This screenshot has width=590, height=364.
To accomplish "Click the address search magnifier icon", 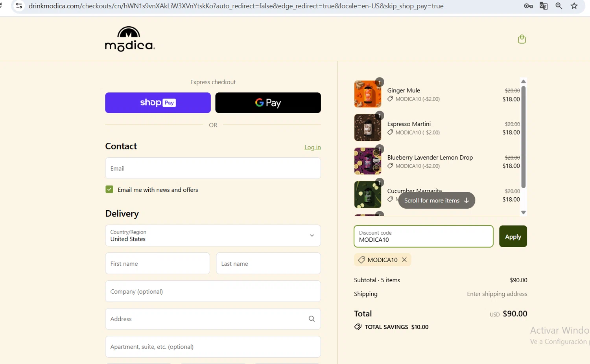I will (312, 319).
